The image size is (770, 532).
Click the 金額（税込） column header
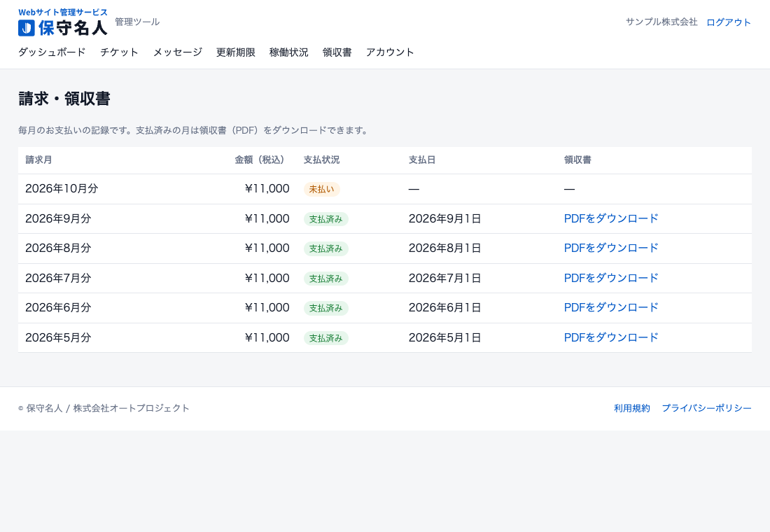pyautogui.click(x=262, y=160)
